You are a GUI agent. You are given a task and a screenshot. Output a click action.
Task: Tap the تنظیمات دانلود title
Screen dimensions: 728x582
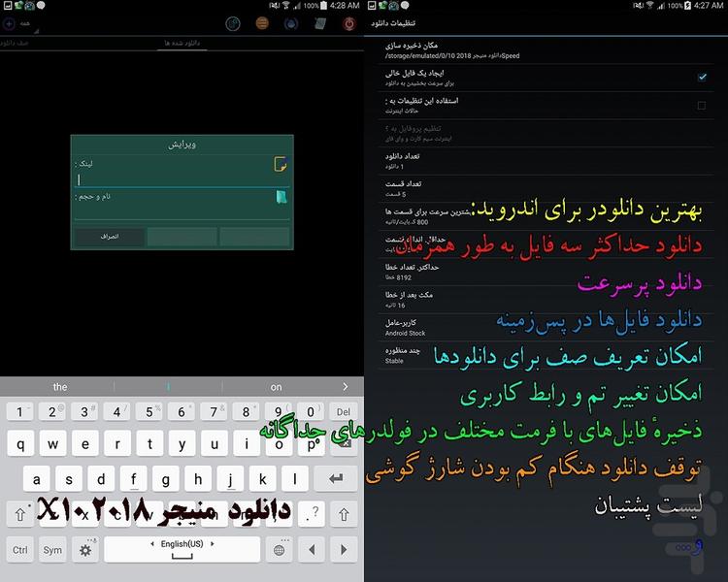click(x=393, y=23)
